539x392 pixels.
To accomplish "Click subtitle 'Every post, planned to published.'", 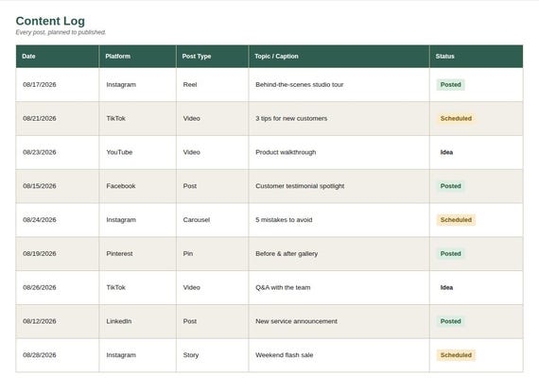I will [x=61, y=32].
